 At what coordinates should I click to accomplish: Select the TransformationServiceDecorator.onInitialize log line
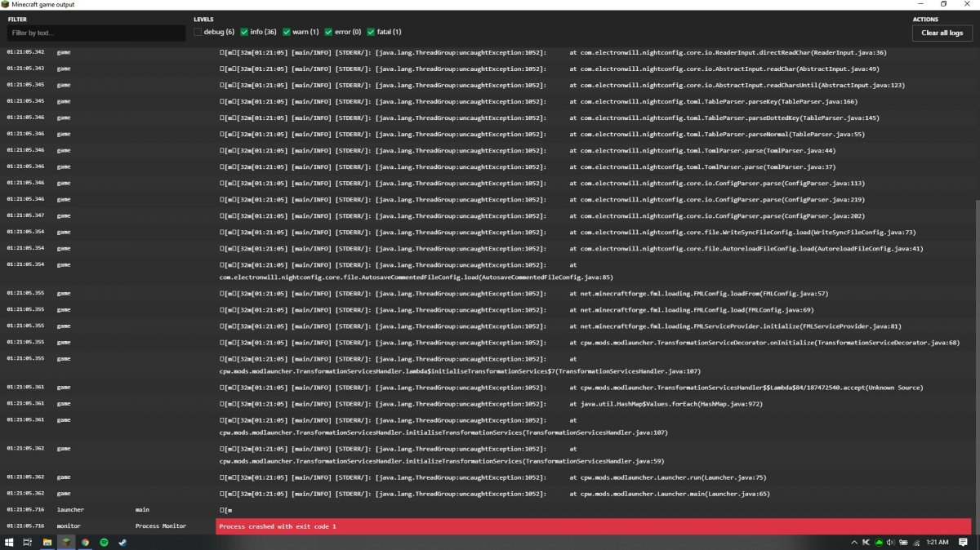(486, 342)
